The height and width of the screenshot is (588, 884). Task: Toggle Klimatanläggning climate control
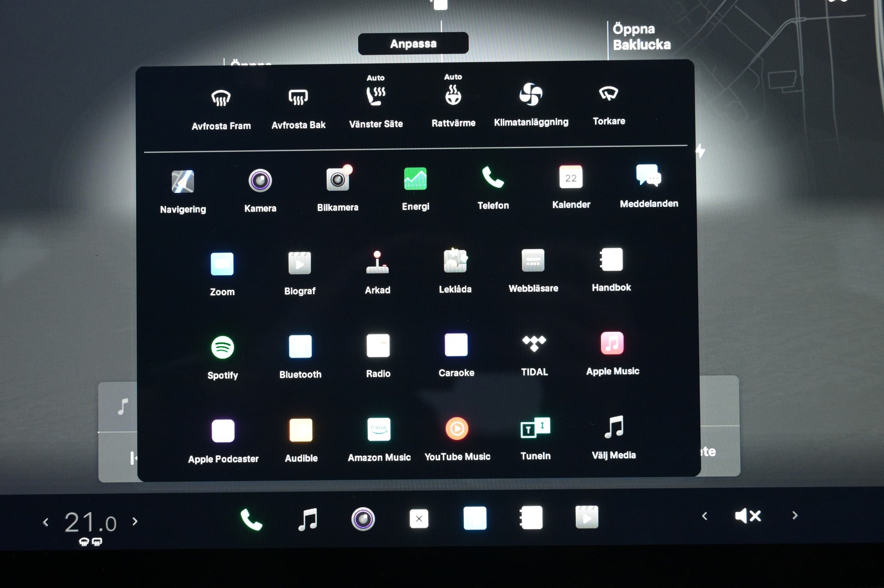[x=531, y=105]
